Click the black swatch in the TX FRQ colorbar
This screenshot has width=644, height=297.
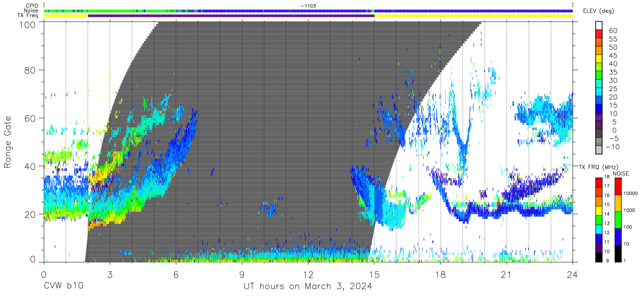pos(599,257)
